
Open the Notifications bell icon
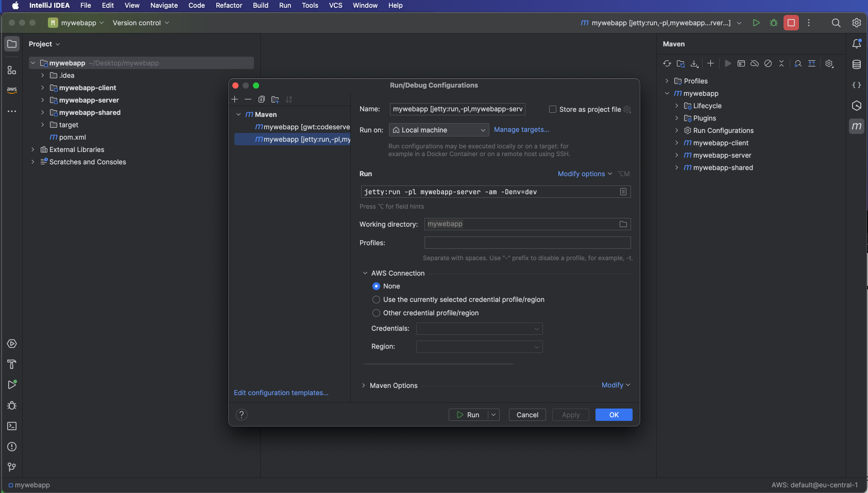pyautogui.click(x=857, y=44)
